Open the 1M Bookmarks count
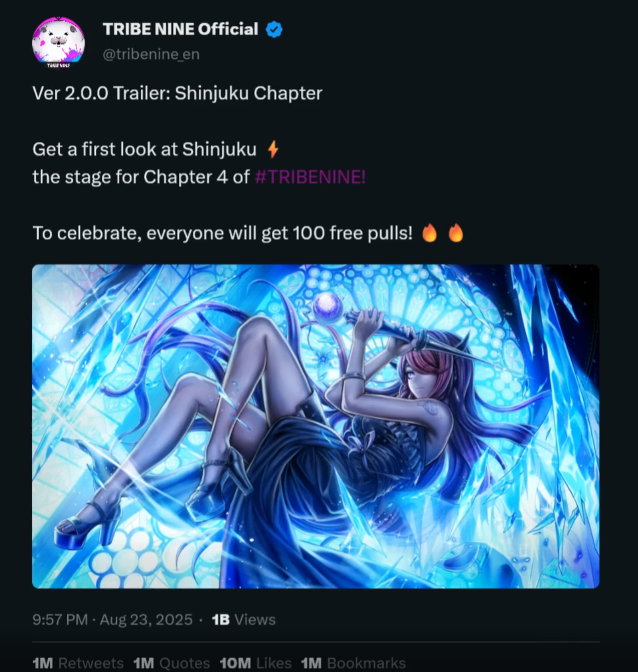The width and height of the screenshot is (638, 672). click(x=353, y=663)
